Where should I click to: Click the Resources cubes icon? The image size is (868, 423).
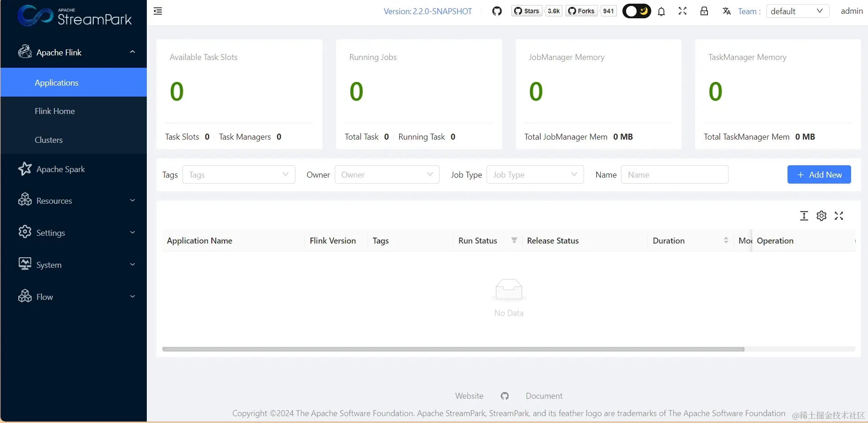25,200
